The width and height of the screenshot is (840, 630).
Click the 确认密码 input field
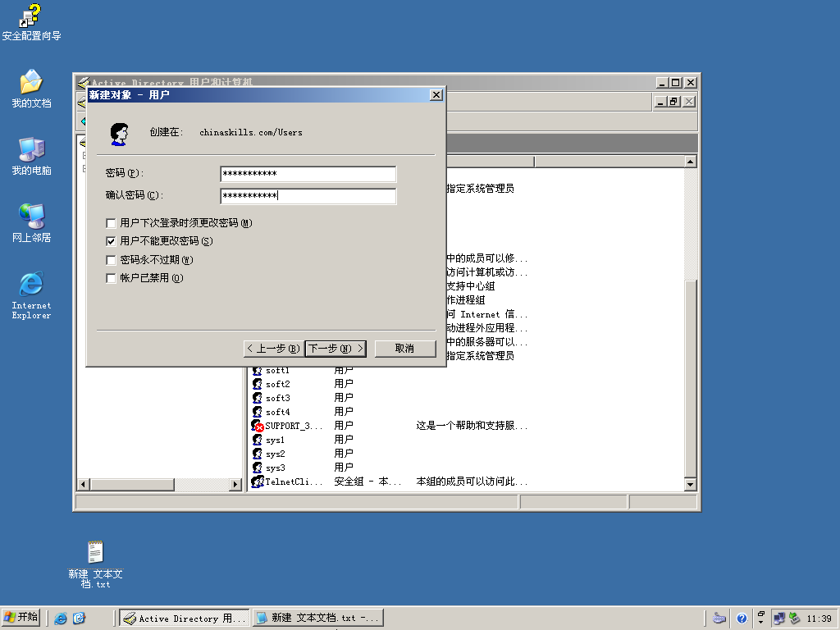point(308,196)
